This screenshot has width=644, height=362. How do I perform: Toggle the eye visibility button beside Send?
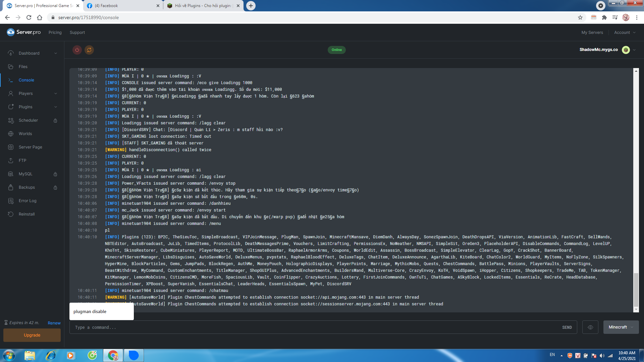(590, 327)
